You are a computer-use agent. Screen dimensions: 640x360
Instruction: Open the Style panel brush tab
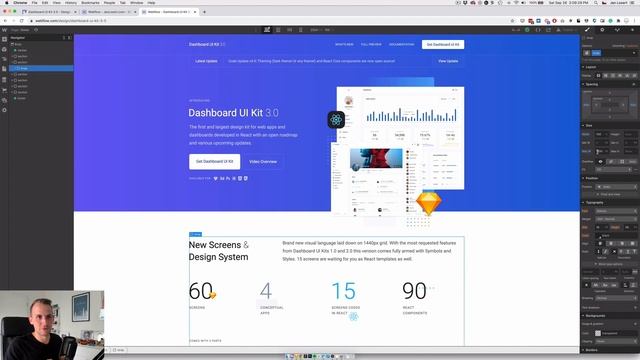587,30
